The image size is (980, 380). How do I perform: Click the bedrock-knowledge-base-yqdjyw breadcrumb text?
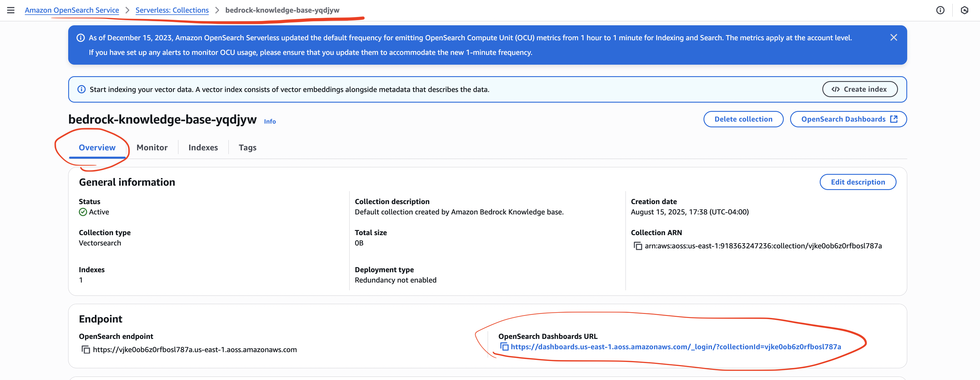[282, 10]
